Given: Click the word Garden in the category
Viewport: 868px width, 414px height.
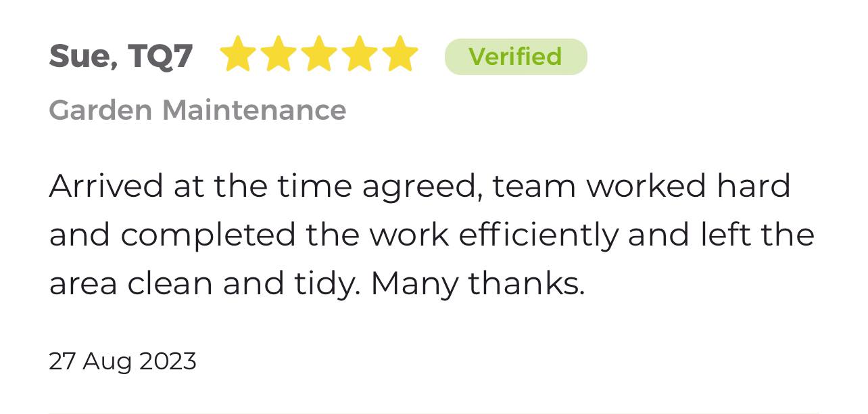Looking at the screenshot, I should pos(101,110).
